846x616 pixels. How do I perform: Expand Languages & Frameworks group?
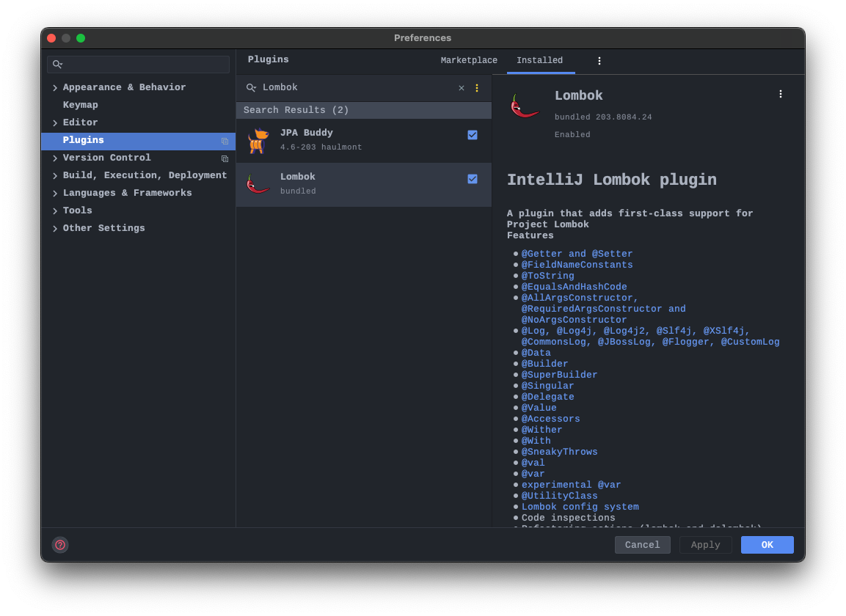coord(55,193)
